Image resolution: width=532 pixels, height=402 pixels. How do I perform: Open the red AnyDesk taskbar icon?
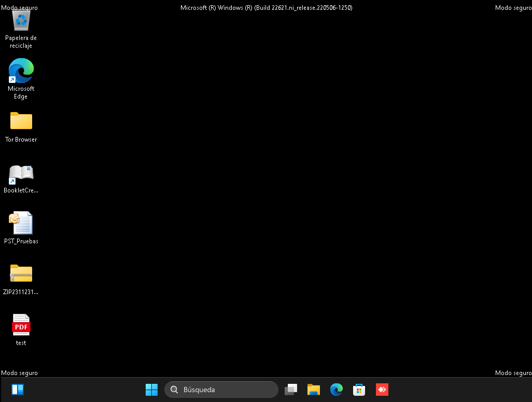[x=382, y=390]
